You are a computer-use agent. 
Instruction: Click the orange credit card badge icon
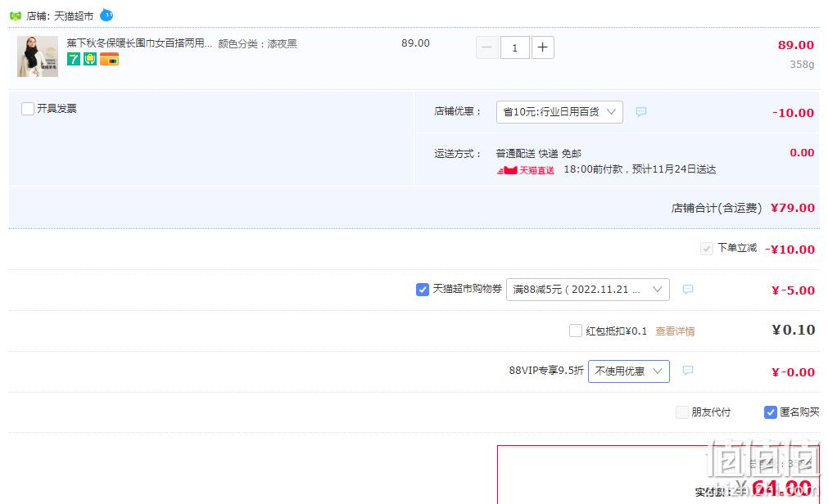109,59
